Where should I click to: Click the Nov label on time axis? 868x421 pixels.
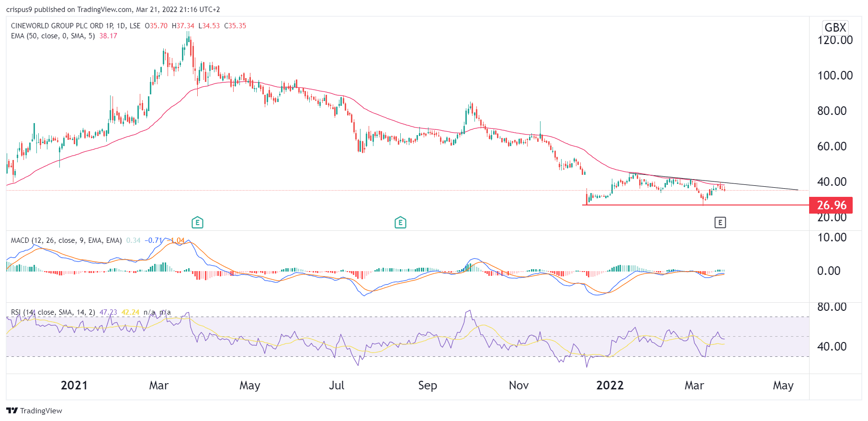[519, 386]
